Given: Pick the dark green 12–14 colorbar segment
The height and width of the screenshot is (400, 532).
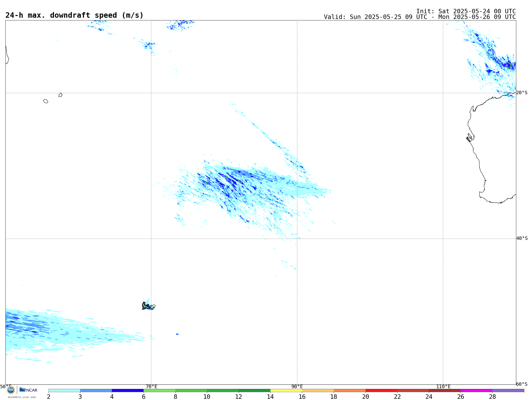Looking at the screenshot, I should [x=255, y=391].
